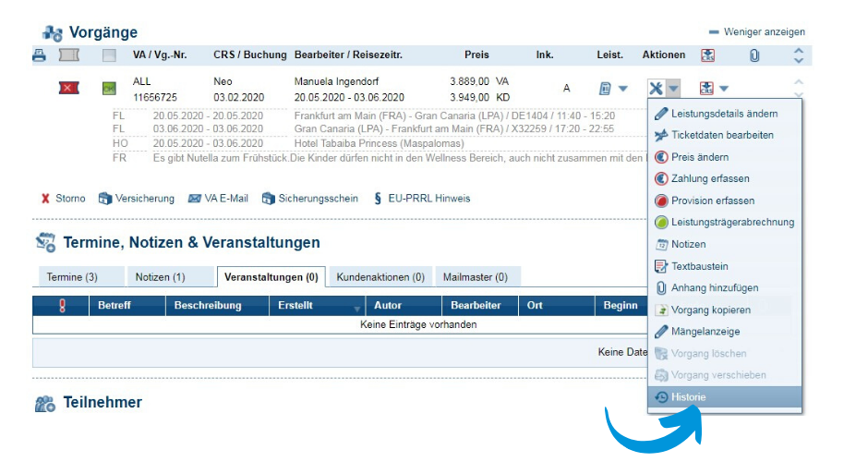This screenshot has width=868, height=462.
Task: Click the green booking status icon
Action: click(110, 89)
